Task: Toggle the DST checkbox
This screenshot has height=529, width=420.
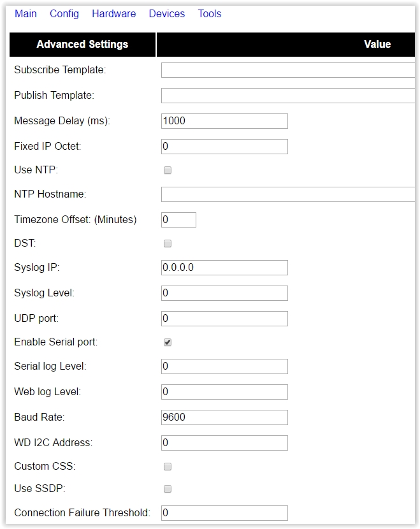Action: 168,243
